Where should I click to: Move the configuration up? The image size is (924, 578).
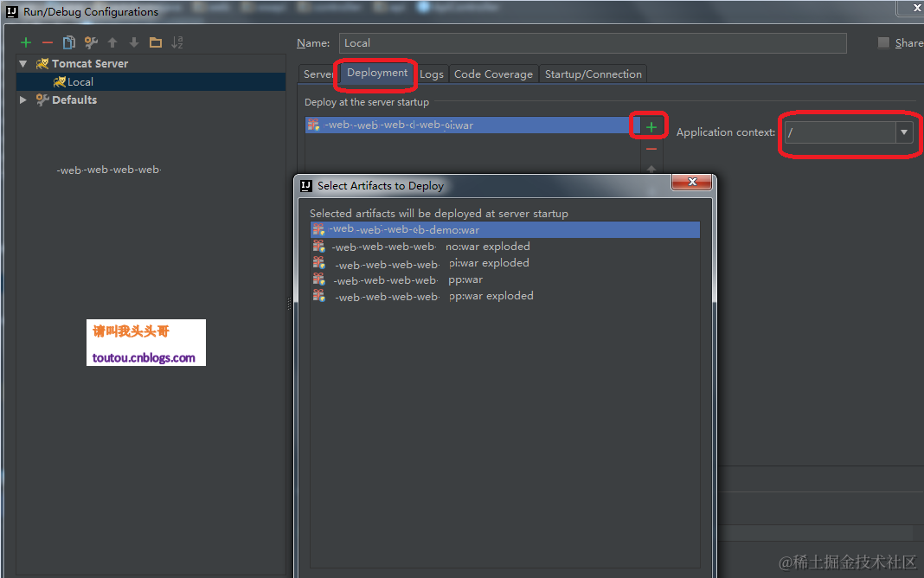(x=112, y=42)
